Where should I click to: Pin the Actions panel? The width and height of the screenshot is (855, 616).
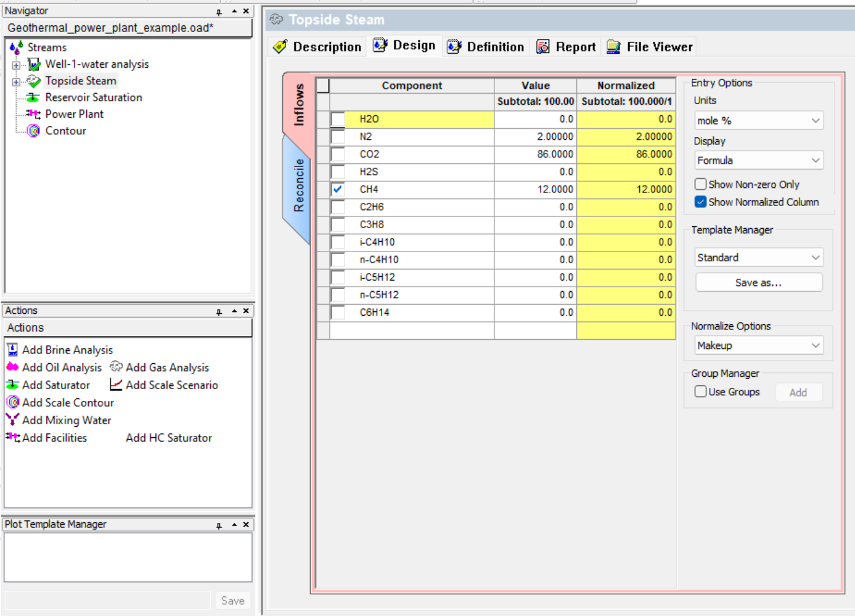click(219, 312)
